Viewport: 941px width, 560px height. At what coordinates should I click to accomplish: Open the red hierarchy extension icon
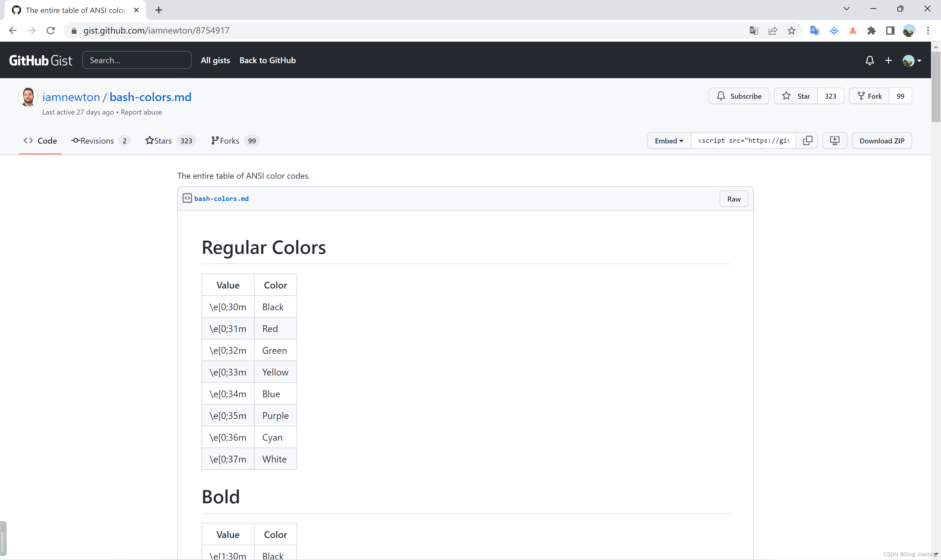click(853, 31)
